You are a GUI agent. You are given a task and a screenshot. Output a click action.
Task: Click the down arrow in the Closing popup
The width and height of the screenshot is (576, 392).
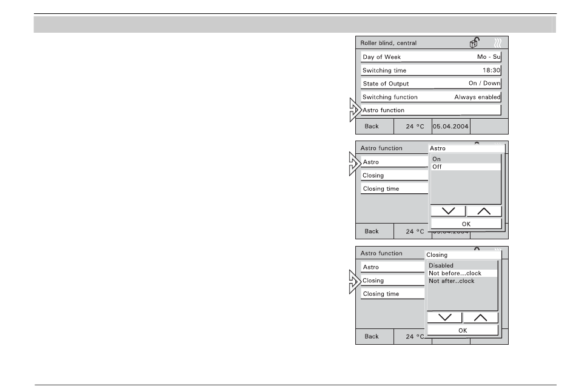pos(444,317)
